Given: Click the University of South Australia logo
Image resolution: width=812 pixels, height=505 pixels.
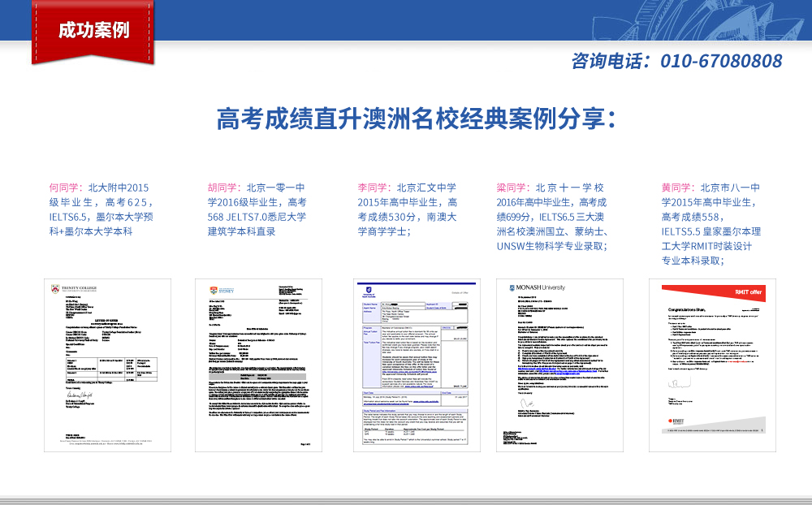Looking at the screenshot, I should click(x=369, y=291).
